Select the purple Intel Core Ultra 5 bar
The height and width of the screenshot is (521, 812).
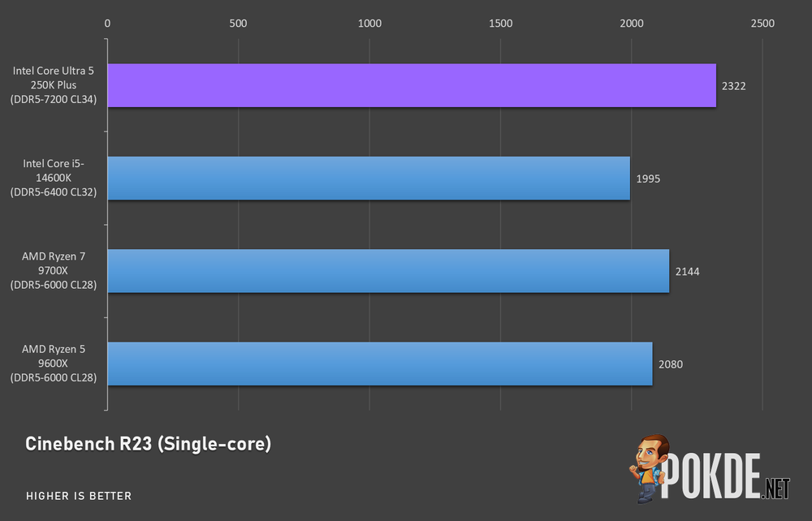(x=412, y=85)
